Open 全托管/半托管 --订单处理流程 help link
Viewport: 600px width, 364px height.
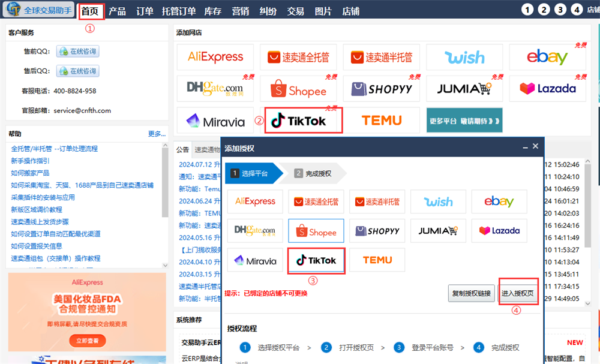tap(55, 149)
